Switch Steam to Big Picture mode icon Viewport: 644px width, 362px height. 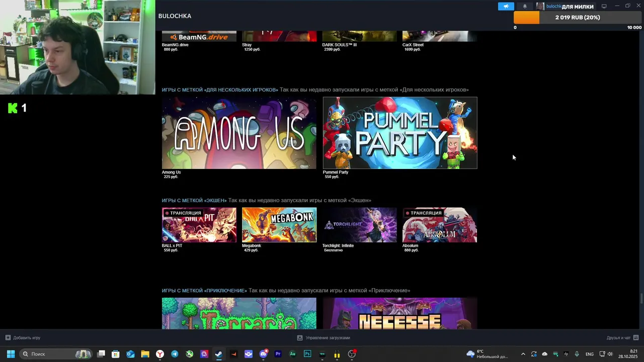click(x=604, y=6)
